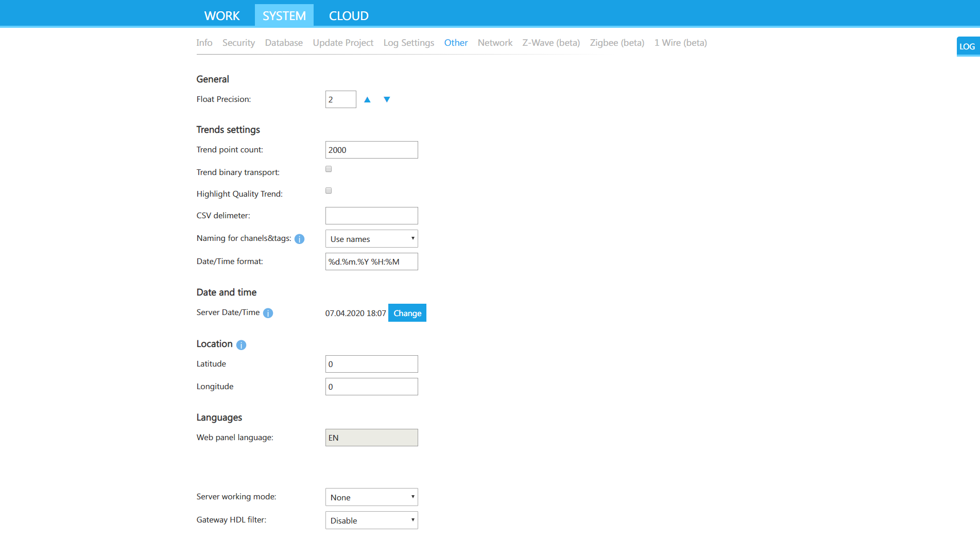Increase Float Precision with up arrow
This screenshot has width=980, height=540.
tap(367, 99)
